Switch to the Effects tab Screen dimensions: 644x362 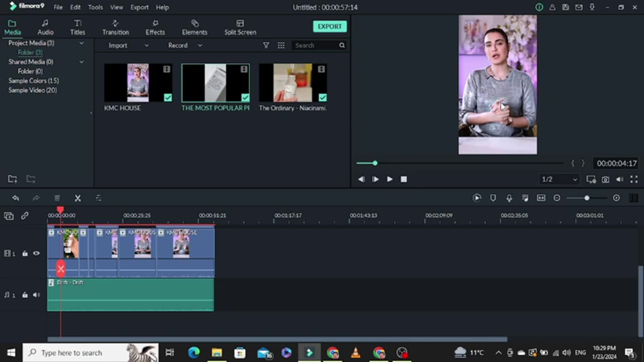point(155,28)
